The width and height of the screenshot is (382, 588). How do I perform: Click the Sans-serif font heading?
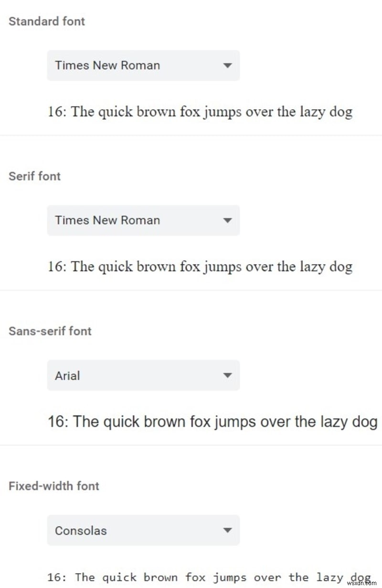(50, 331)
